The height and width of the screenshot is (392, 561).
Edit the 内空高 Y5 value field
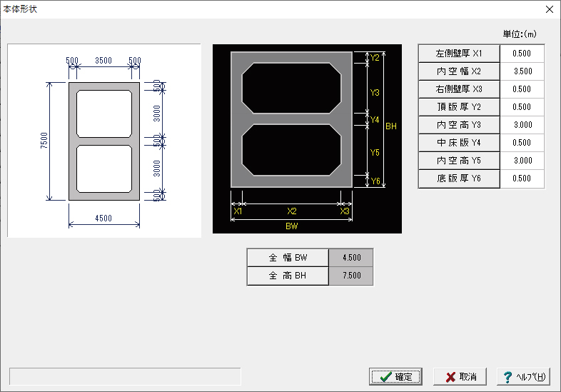click(x=522, y=161)
